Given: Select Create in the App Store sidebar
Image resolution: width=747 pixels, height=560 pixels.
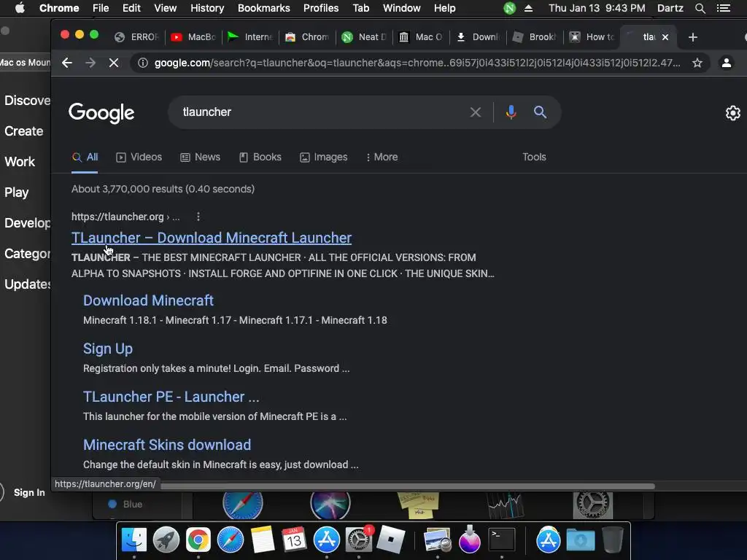Looking at the screenshot, I should tap(24, 131).
